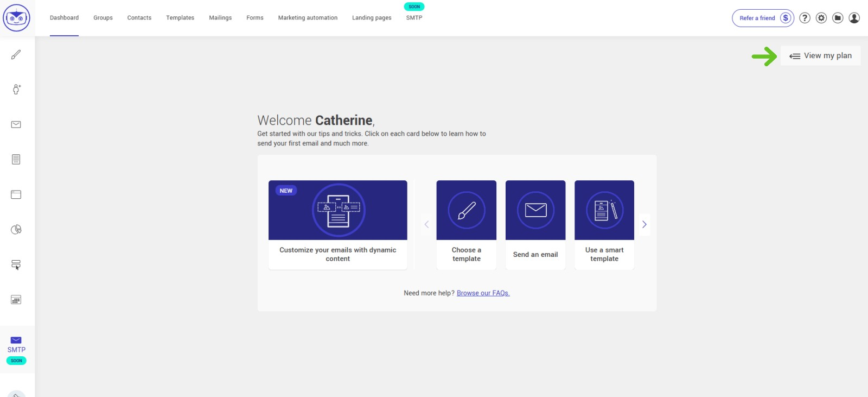Click the paintbrush icon in left sidebar
The width and height of the screenshot is (868, 397).
(x=16, y=54)
